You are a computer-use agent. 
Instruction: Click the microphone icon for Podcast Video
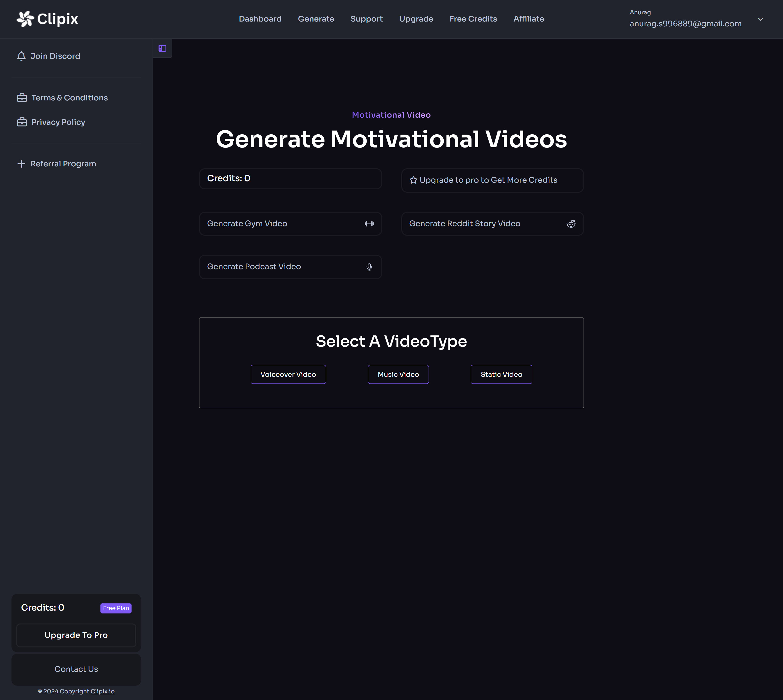(x=369, y=267)
